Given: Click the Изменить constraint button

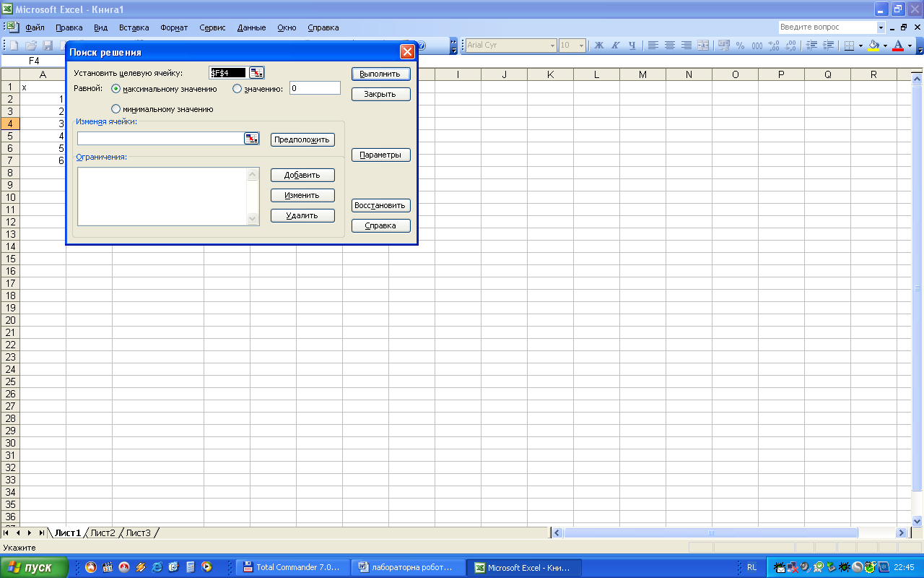Looking at the screenshot, I should point(302,195).
